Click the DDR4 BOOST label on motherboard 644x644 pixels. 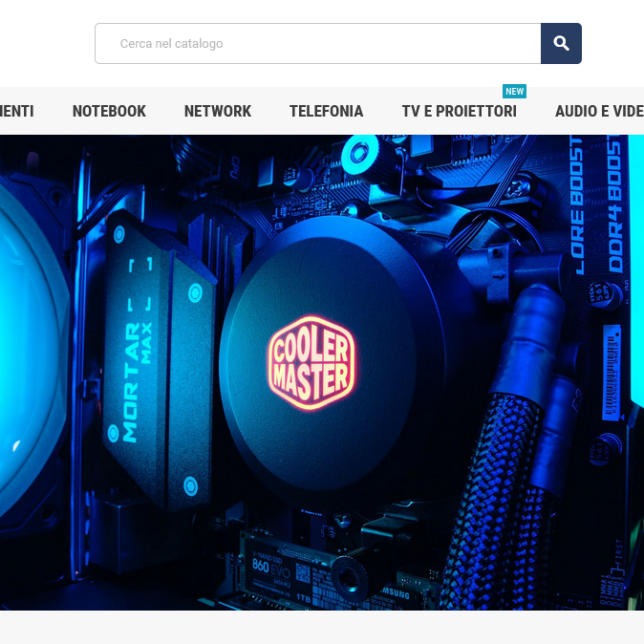(614, 191)
